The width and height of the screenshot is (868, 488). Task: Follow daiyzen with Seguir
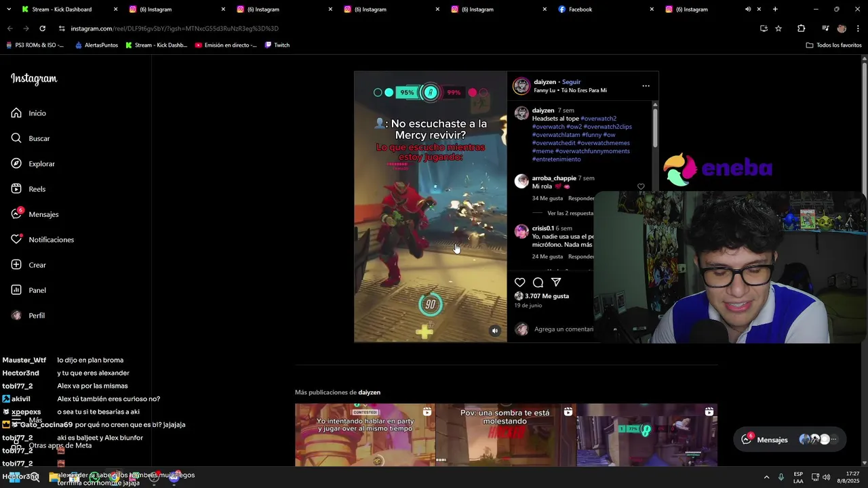(x=571, y=82)
